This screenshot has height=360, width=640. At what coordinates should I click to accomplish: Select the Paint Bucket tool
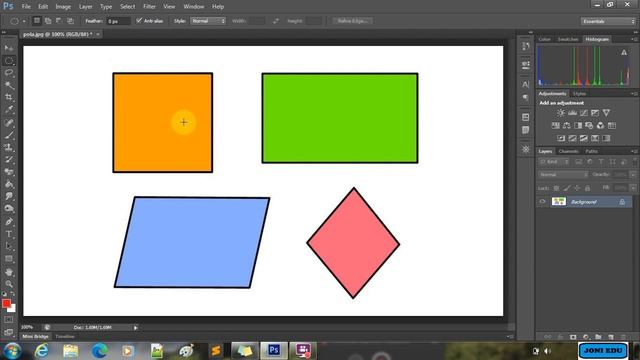(9, 184)
